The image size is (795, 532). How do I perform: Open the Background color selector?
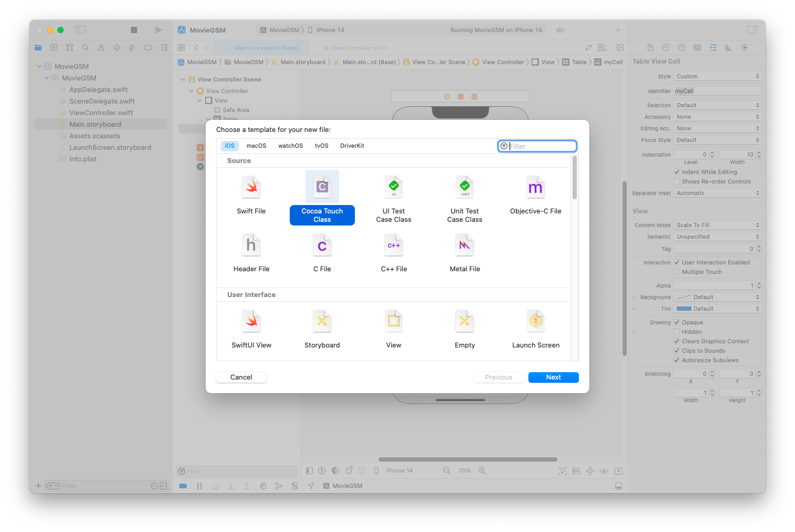[x=717, y=297]
